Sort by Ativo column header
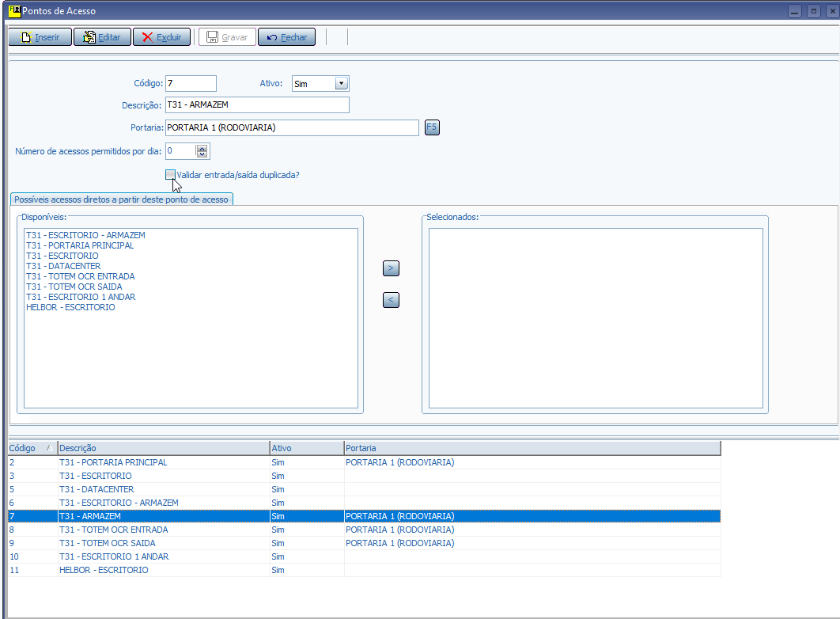Viewport: 840px width, 619px height. (307, 448)
